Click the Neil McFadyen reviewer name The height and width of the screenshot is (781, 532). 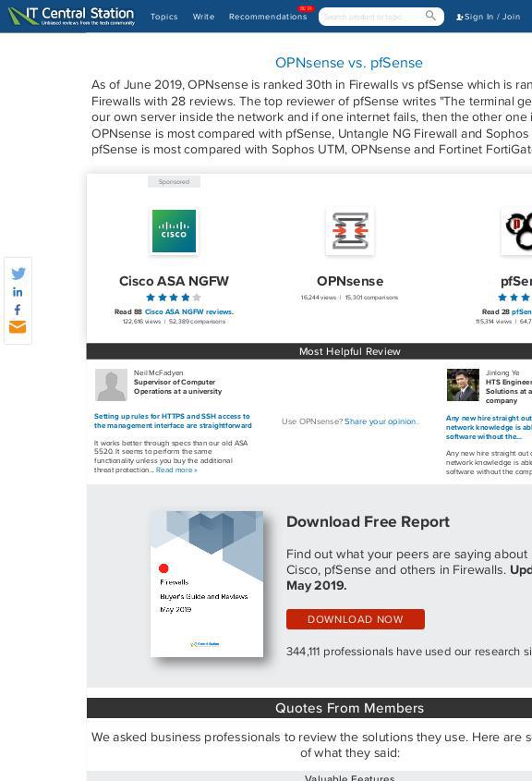pyautogui.click(x=158, y=372)
